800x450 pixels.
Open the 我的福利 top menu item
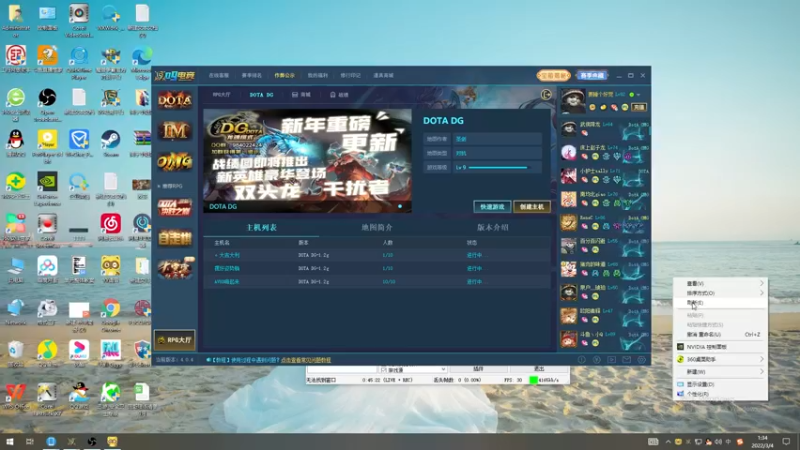(317, 76)
